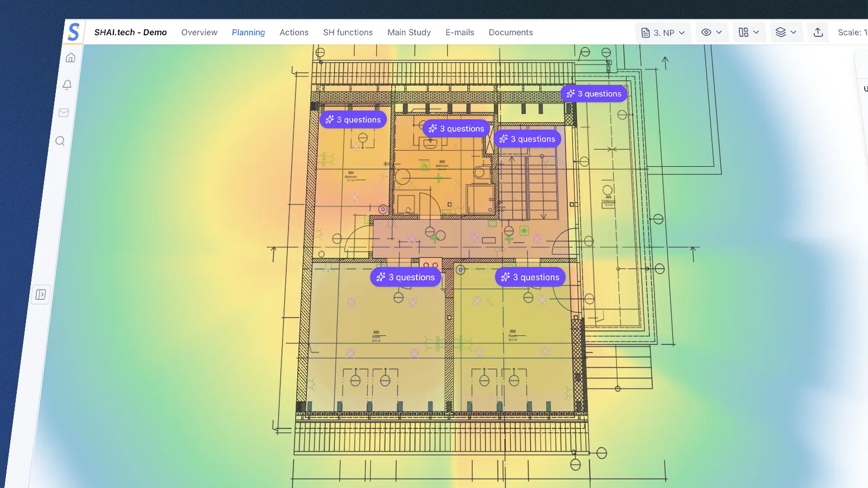Switch to the Actions tab
868x488 pixels.
[294, 33]
